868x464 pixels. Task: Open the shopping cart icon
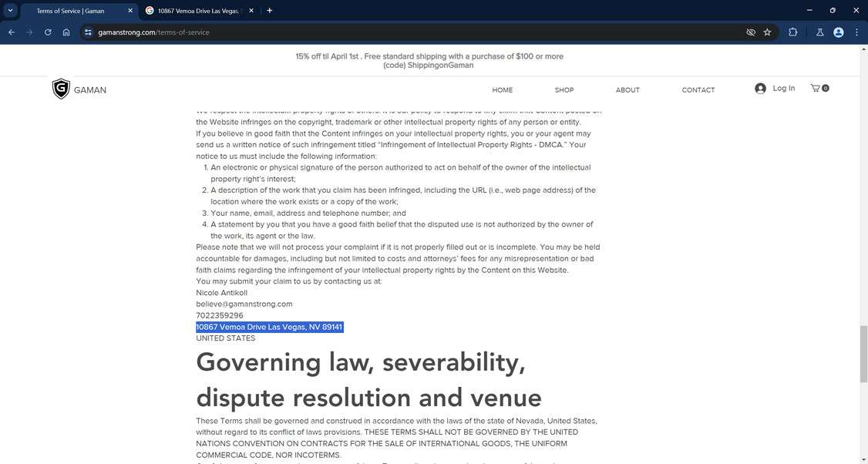click(x=819, y=88)
